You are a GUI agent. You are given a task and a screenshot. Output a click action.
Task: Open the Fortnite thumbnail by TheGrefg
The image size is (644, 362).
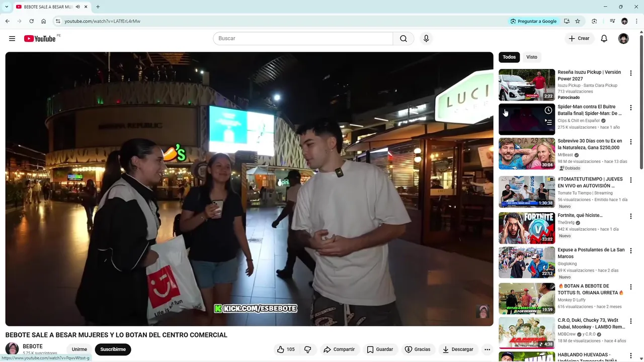click(x=527, y=228)
